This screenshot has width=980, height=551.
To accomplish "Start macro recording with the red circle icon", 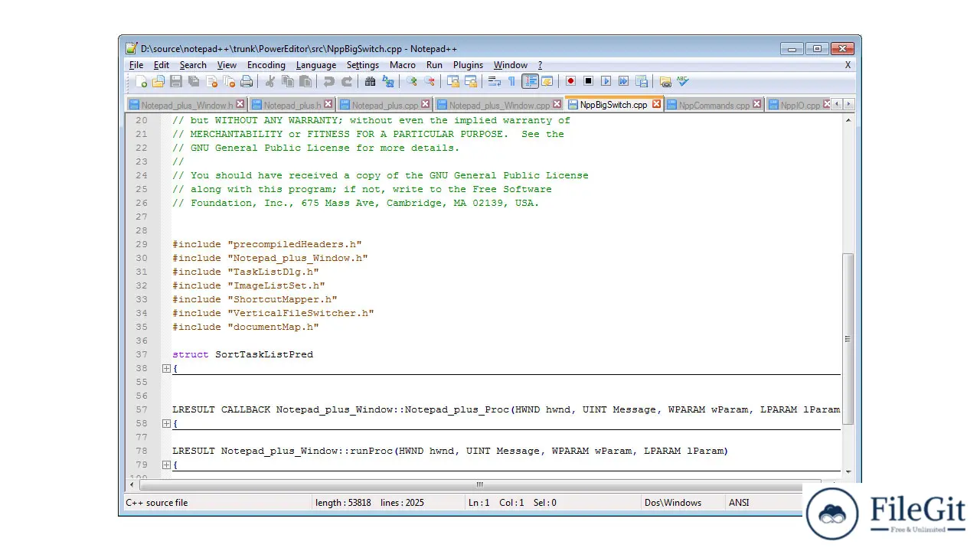I will pos(570,81).
